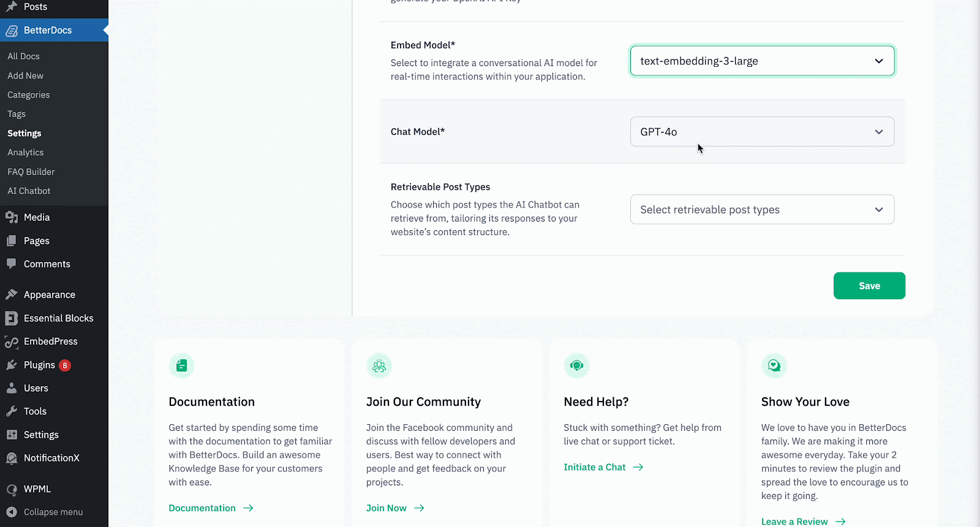
Task: Open the Select retrievable post types dropdown
Action: tap(761, 210)
